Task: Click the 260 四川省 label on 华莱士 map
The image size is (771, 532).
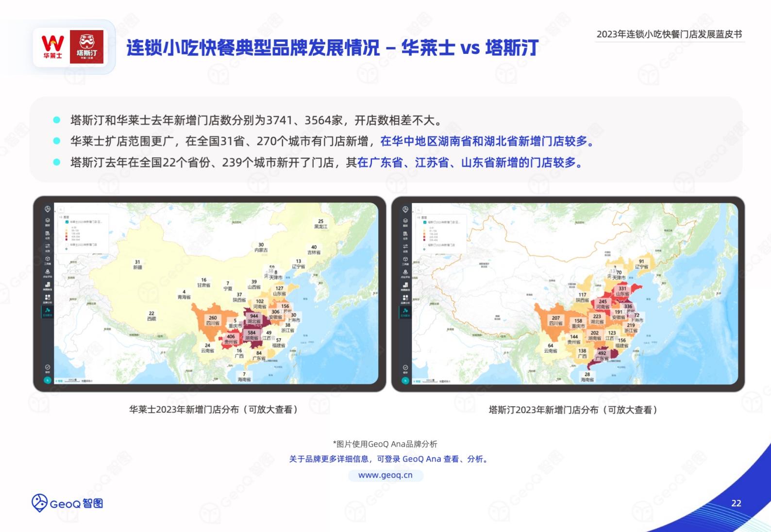Action: pos(213,320)
